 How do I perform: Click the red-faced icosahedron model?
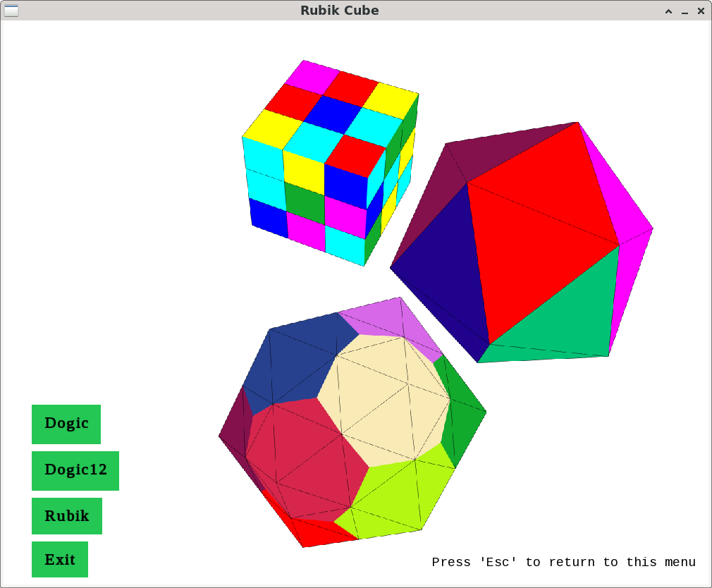(521, 242)
